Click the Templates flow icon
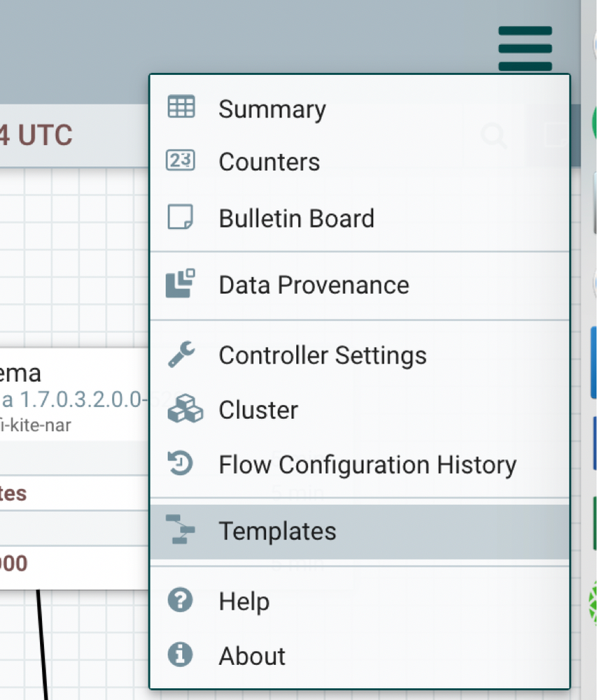This screenshot has width=598, height=700. tap(180, 530)
